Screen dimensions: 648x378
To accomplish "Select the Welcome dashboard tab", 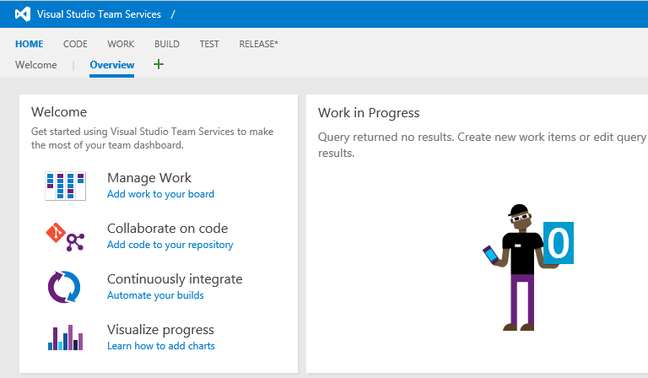I will click(36, 65).
